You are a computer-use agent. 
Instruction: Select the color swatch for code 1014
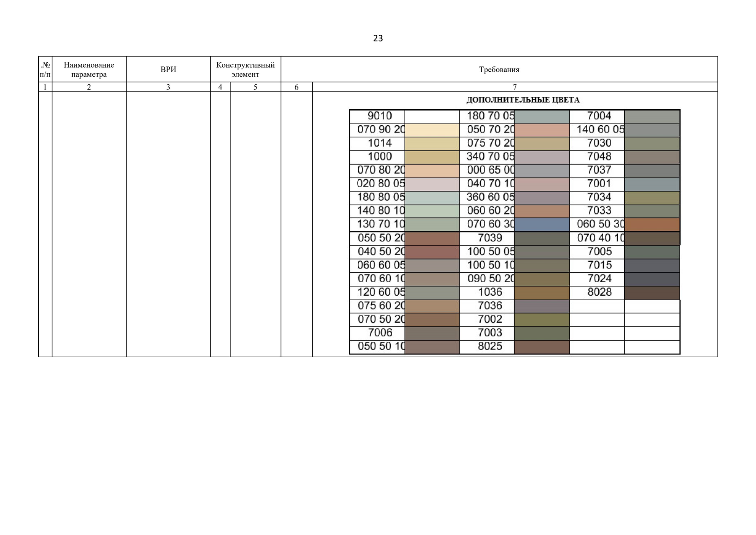click(x=432, y=143)
